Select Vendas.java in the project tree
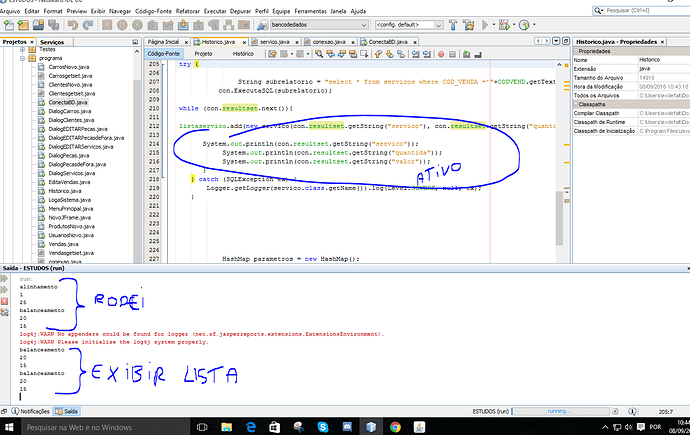Image resolution: width=690 pixels, height=435 pixels. click(63, 244)
